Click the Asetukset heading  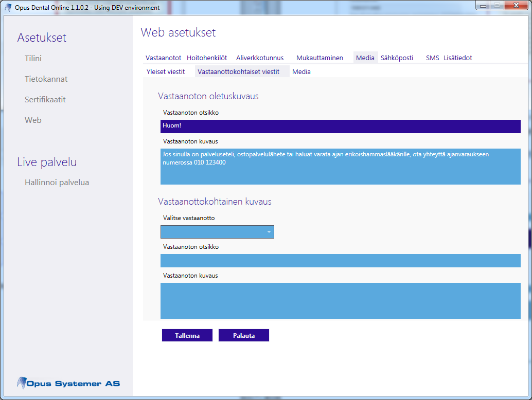coord(42,38)
